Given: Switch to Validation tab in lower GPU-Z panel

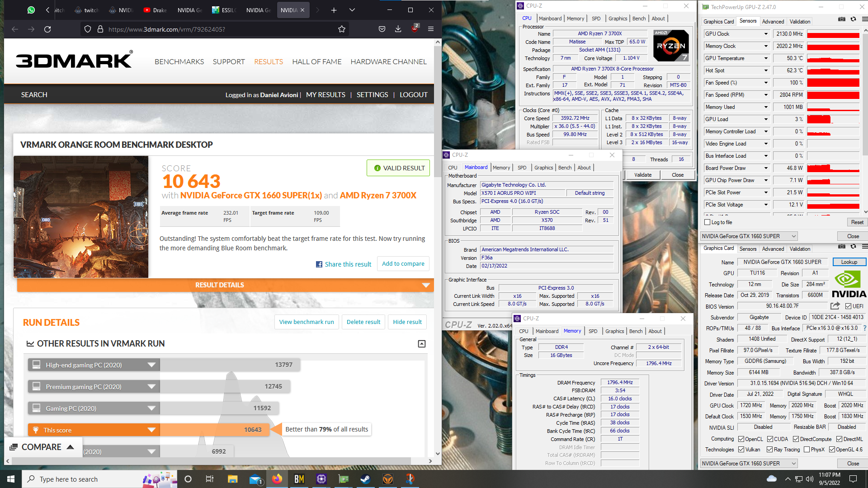Looking at the screenshot, I should pos(800,249).
